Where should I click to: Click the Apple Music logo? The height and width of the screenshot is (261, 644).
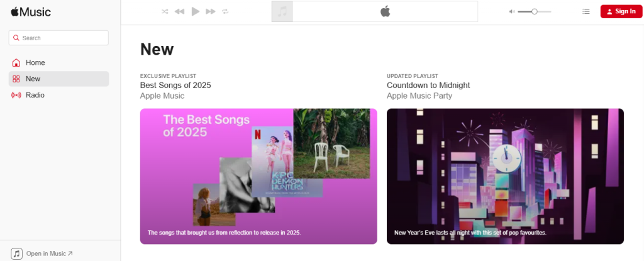(x=31, y=12)
